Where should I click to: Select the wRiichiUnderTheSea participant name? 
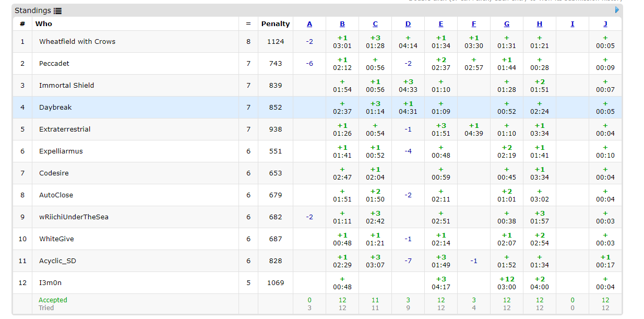point(74,217)
